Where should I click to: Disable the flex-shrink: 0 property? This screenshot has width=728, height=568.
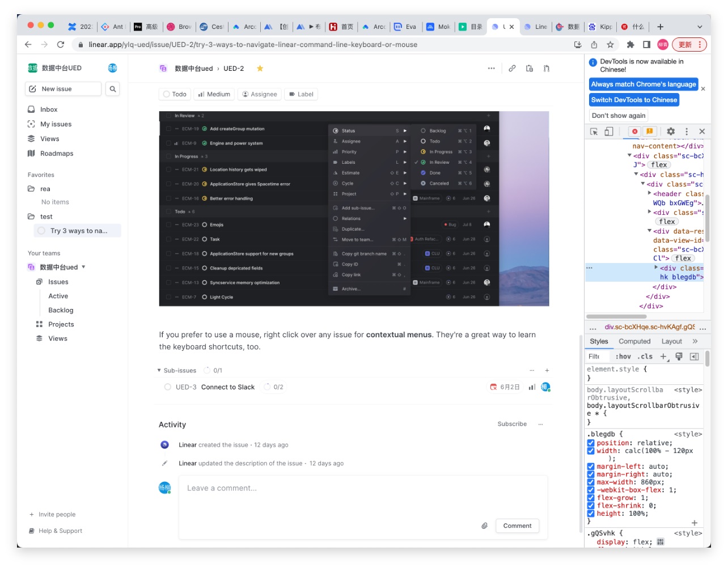coord(591,506)
